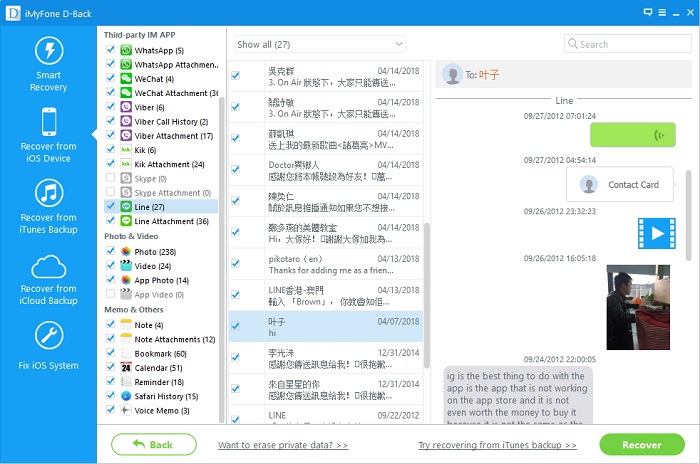Select Note Attachments (12) category
The width and height of the screenshot is (700, 464).
[175, 339]
